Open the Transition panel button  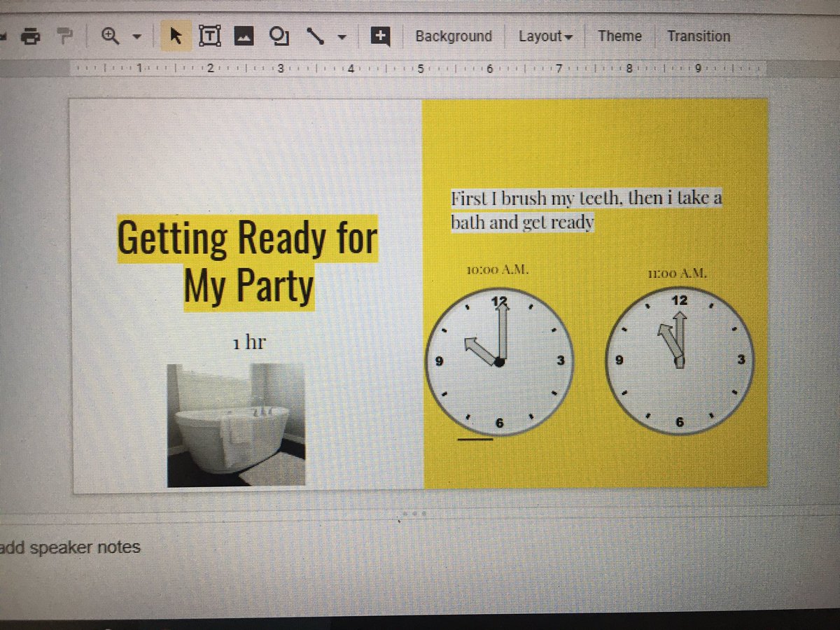(698, 36)
